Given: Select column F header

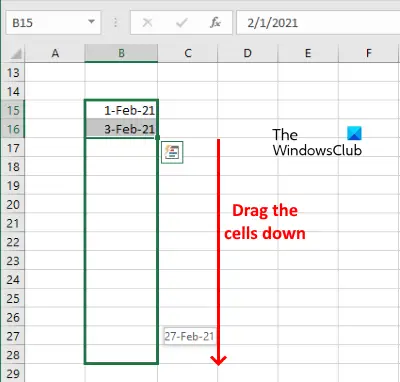Looking at the screenshot, I should pos(369,53).
